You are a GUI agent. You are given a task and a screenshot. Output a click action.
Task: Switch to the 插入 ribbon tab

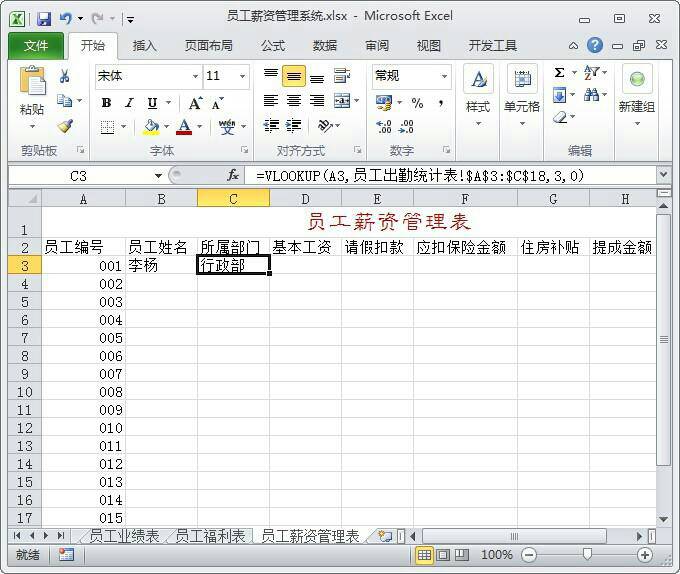(145, 45)
